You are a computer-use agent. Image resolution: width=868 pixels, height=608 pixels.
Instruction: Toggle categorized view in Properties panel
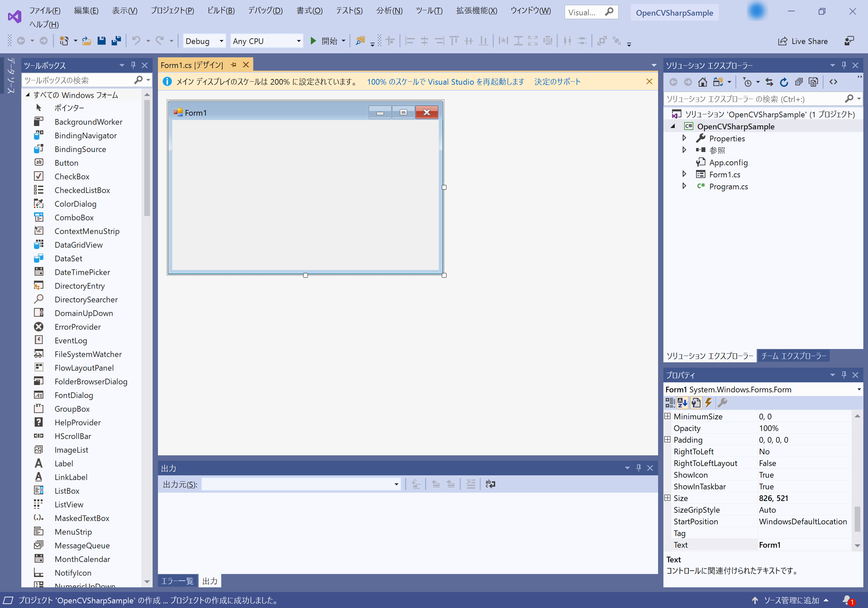click(x=670, y=403)
